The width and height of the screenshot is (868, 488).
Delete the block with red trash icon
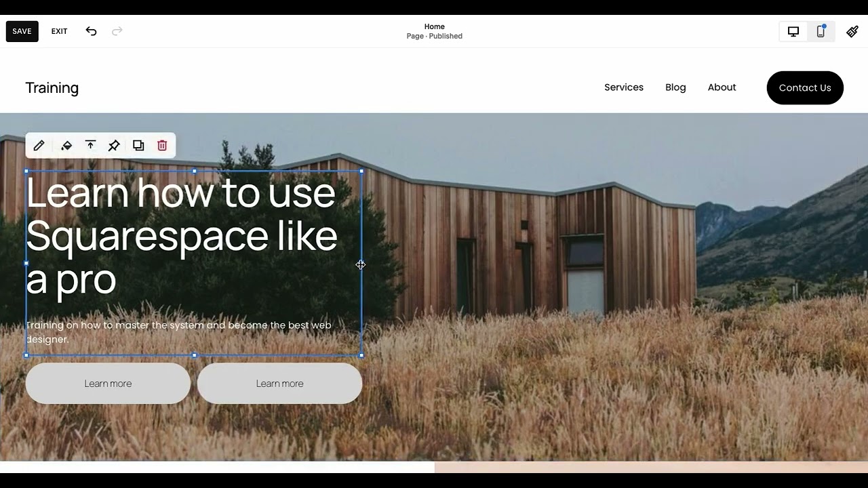click(x=162, y=146)
